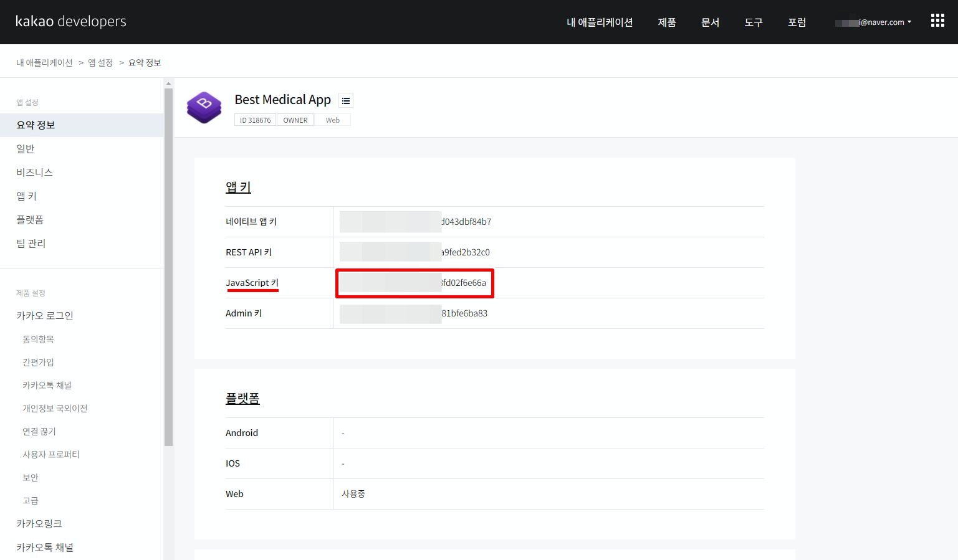958x560 pixels.
Task: Click the Admin 키 value
Action: click(x=413, y=313)
